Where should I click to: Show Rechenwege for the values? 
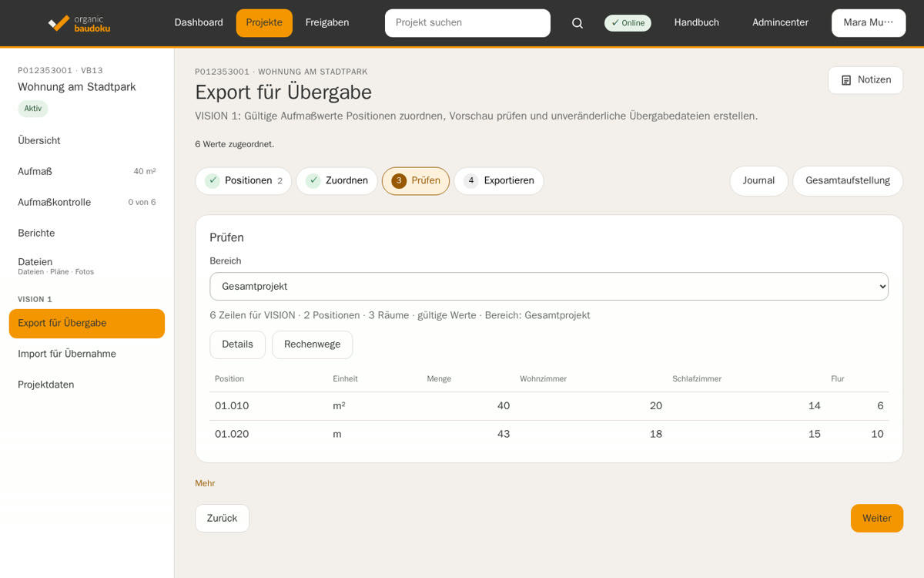(x=313, y=345)
